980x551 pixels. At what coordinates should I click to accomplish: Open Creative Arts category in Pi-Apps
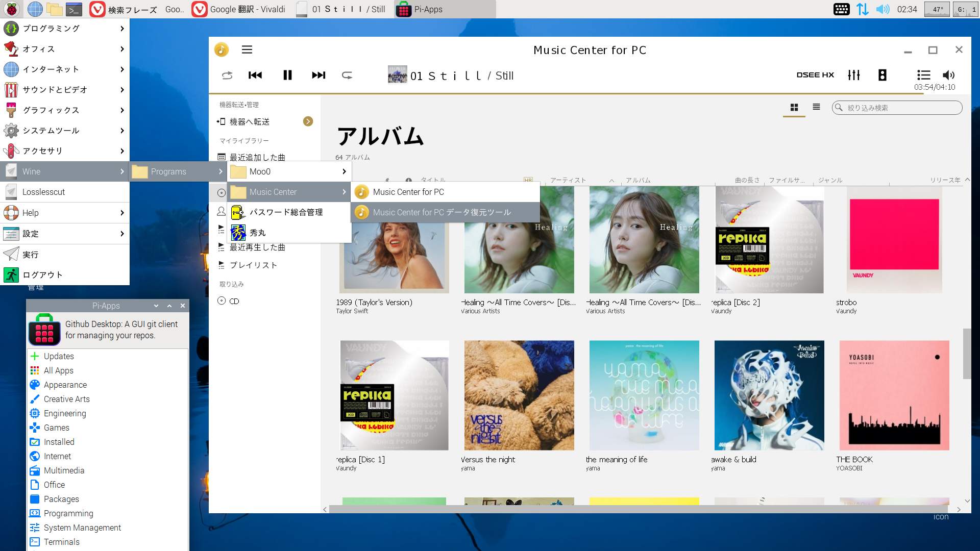[107, 399]
